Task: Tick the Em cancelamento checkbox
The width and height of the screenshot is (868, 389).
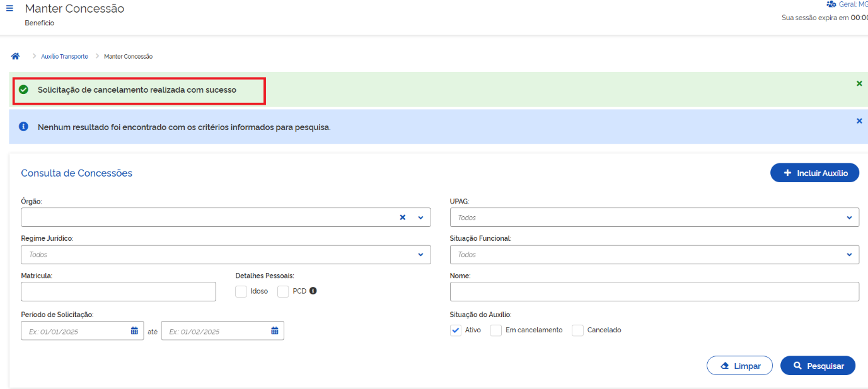Action: coord(496,330)
